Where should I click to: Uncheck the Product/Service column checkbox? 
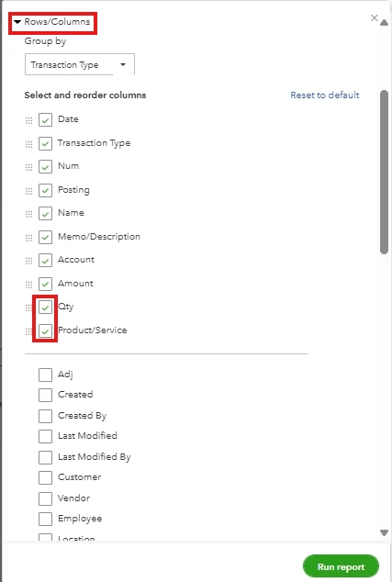pos(45,330)
